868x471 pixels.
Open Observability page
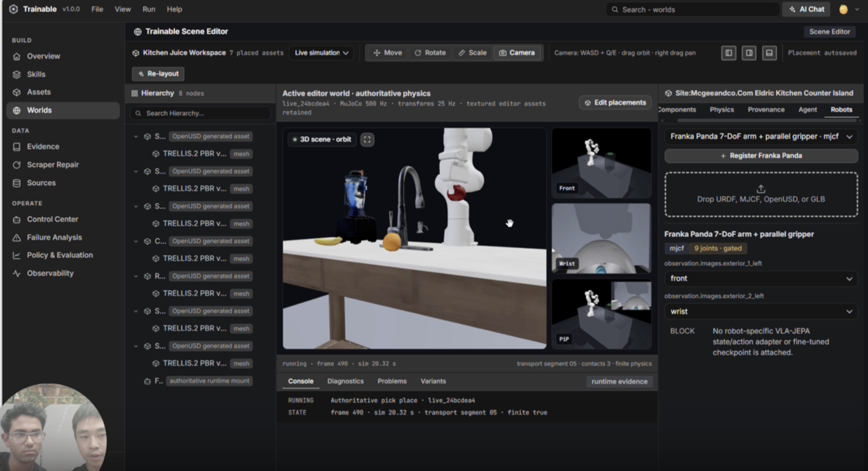click(x=50, y=273)
